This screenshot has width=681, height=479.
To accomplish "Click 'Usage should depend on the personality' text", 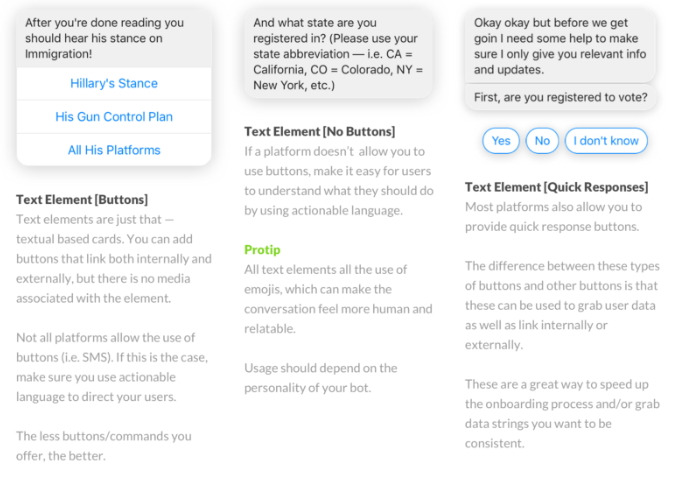I will pos(321,378).
